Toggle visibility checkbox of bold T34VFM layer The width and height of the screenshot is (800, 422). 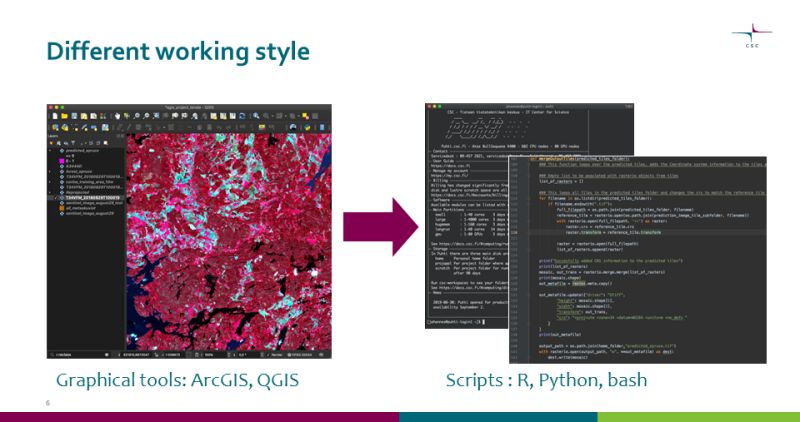pyautogui.click(x=56, y=197)
